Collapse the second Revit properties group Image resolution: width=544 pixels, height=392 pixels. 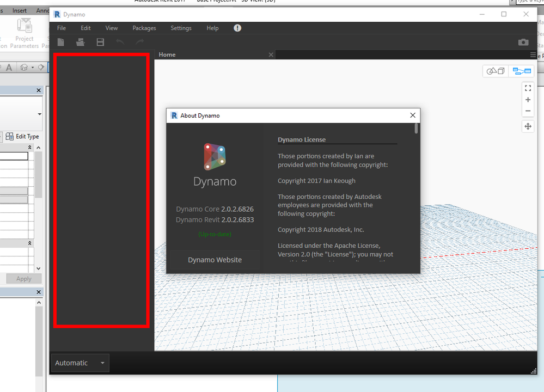[x=30, y=243]
